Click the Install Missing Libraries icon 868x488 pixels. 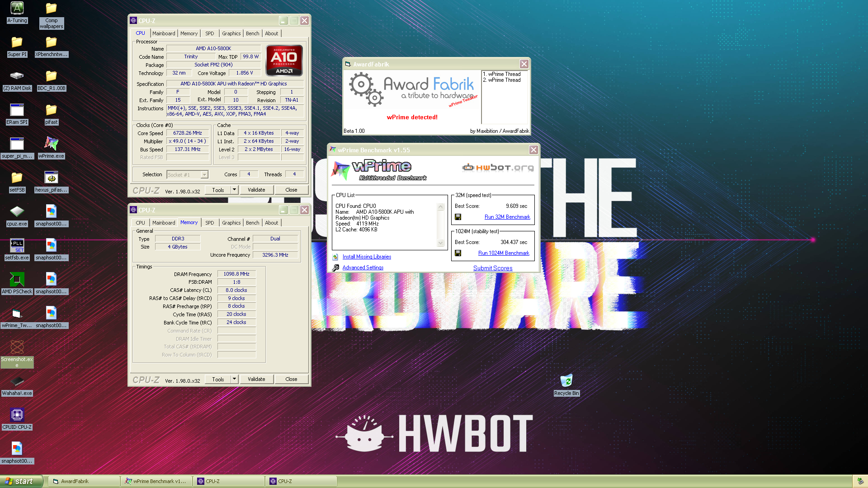click(x=335, y=257)
